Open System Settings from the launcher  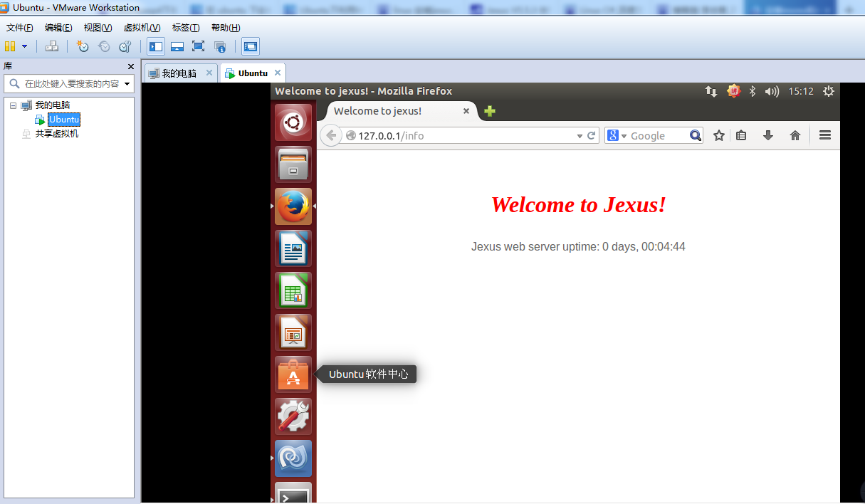[293, 416]
